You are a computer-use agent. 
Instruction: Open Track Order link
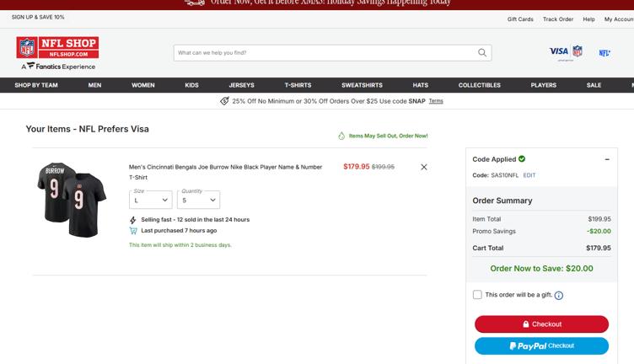tap(558, 19)
